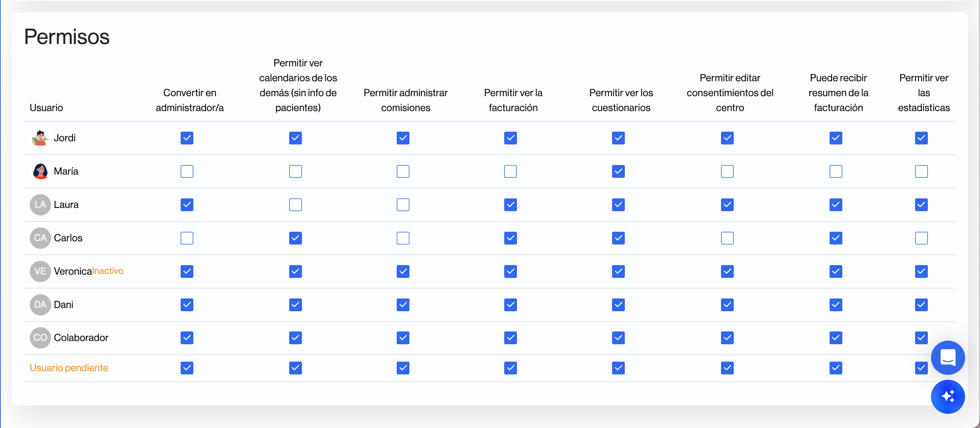Open the chat support widget icon
This screenshot has height=428, width=980.
click(947, 357)
